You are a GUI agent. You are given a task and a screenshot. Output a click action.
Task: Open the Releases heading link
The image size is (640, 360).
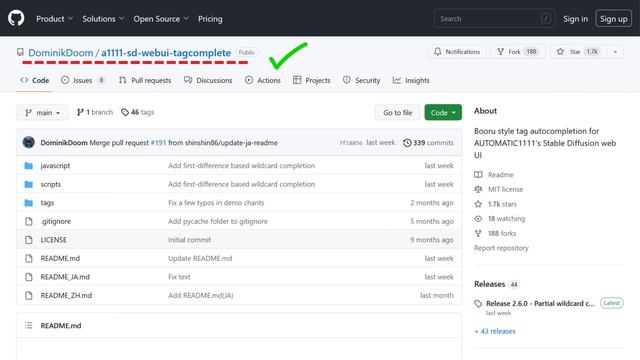[489, 284]
